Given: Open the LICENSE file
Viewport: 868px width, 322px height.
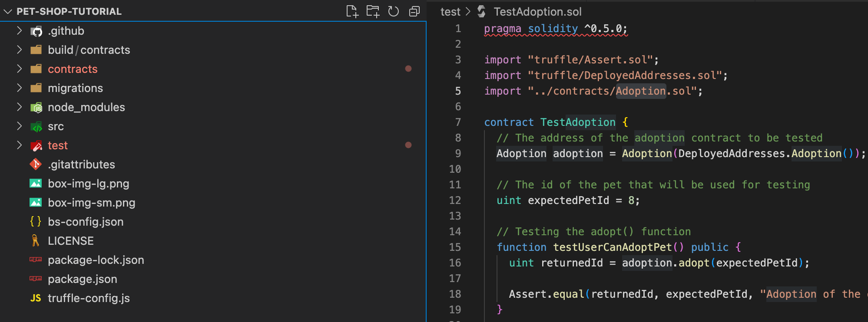Looking at the screenshot, I should [x=71, y=240].
